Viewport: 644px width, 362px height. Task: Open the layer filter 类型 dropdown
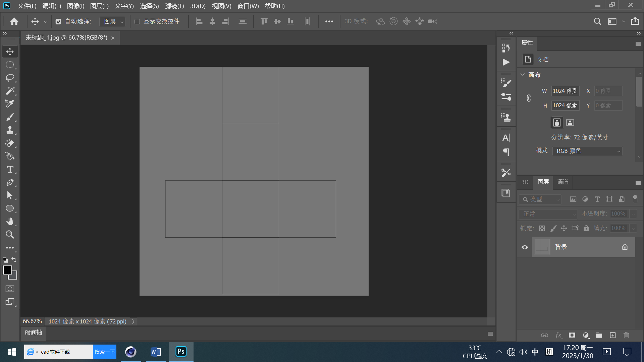pyautogui.click(x=540, y=199)
